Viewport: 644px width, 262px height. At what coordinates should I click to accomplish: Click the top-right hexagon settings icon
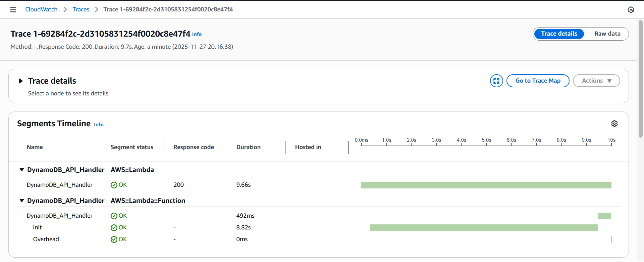point(631,10)
